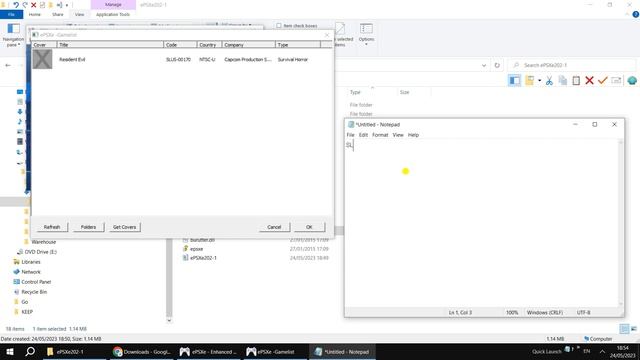Click the Copy icon in Explorer toolbar

tap(563, 80)
